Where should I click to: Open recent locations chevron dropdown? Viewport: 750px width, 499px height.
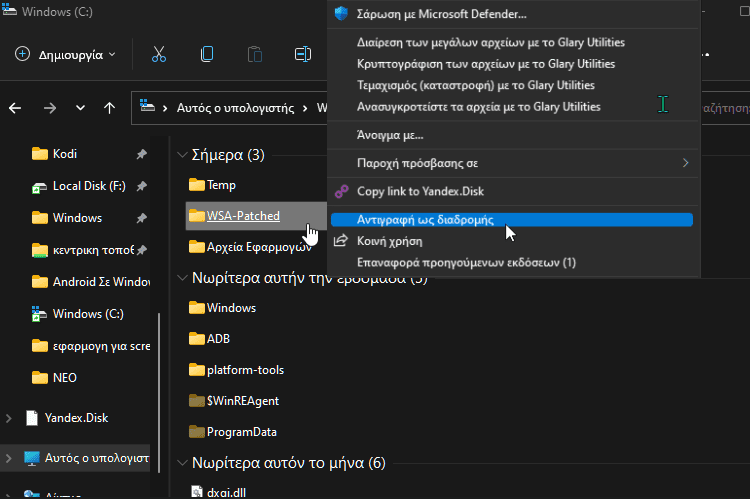coord(81,108)
